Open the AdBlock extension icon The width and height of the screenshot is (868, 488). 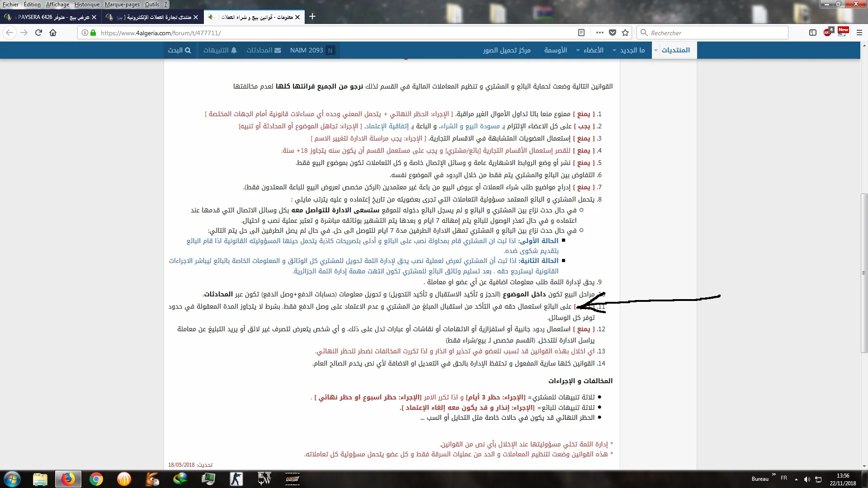828,32
